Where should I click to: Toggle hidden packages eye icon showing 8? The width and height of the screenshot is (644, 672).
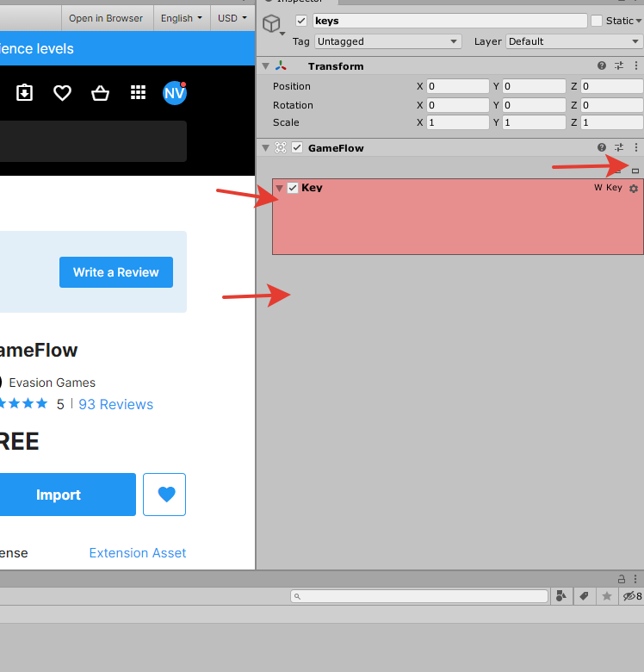click(x=632, y=596)
